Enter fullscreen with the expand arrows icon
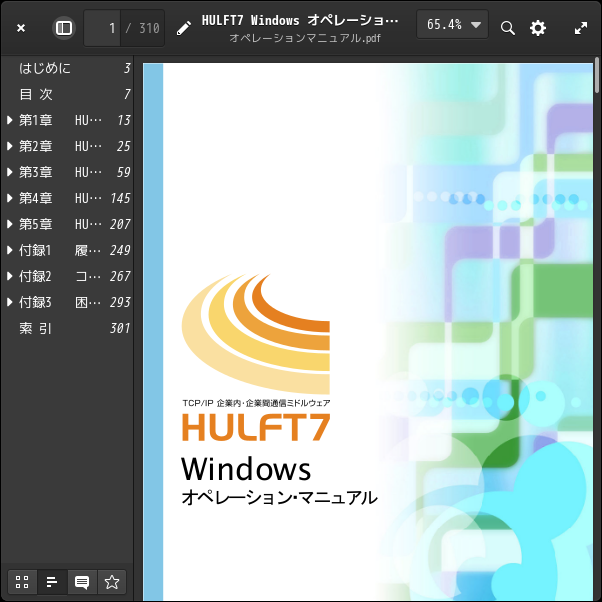Image resolution: width=602 pixels, height=602 pixels. point(580,28)
